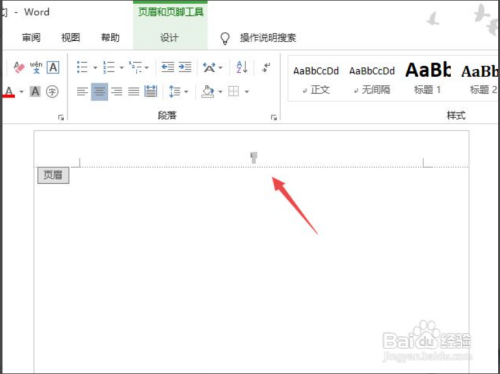Apply Shading with the paint bucket icon

[x=208, y=91]
